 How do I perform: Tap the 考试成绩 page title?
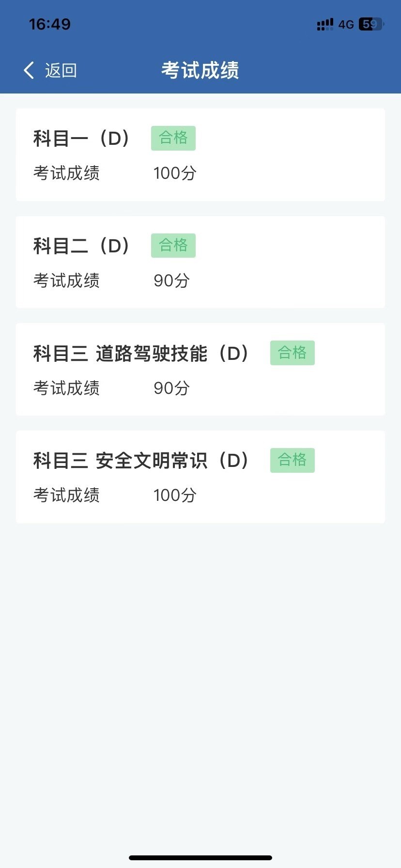200,70
